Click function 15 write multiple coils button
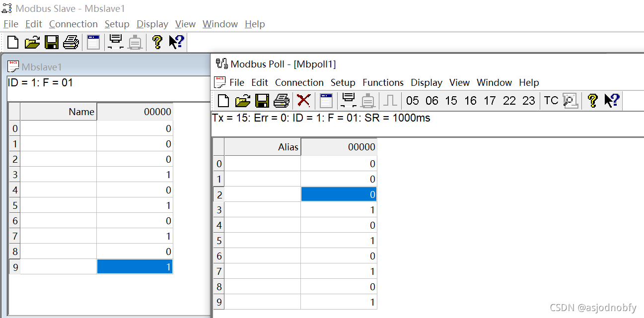The width and height of the screenshot is (644, 318). [451, 101]
